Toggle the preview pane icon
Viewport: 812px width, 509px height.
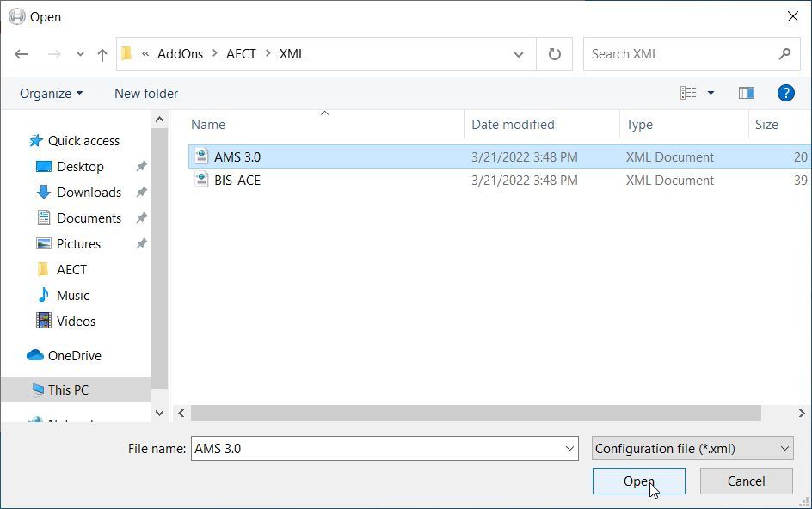point(746,93)
